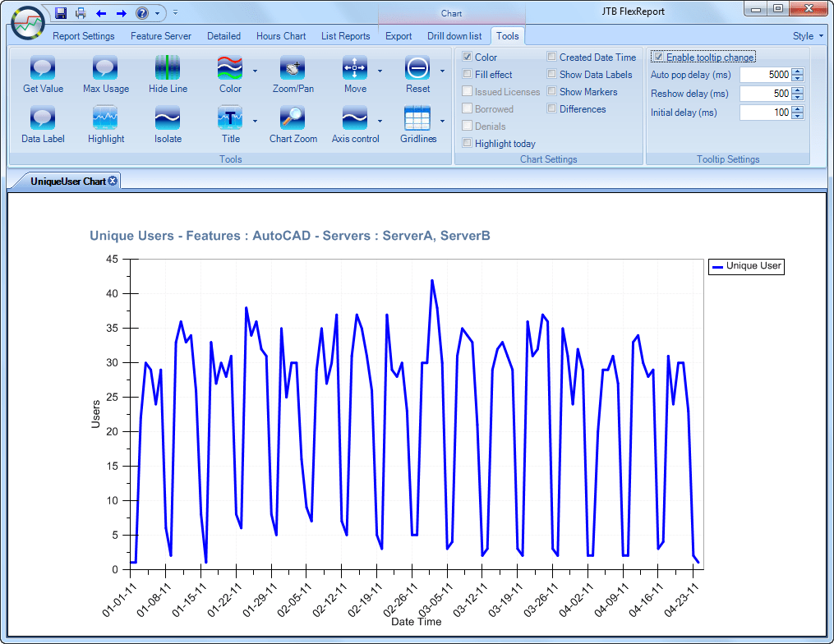The image size is (834, 644).
Task: Expand the Title tool dropdown arrow
Action: 255,121
